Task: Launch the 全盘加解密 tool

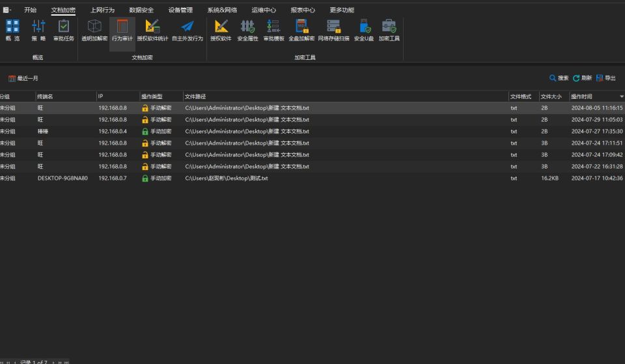Action: click(x=301, y=30)
